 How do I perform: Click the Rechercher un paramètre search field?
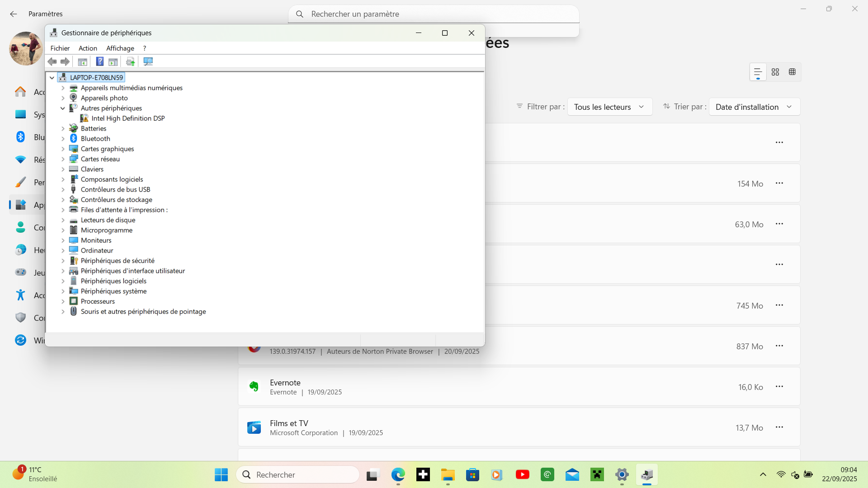pos(434,14)
